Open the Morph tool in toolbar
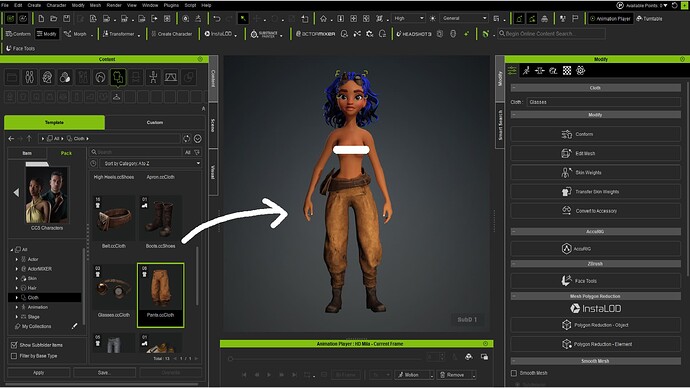 (x=76, y=34)
